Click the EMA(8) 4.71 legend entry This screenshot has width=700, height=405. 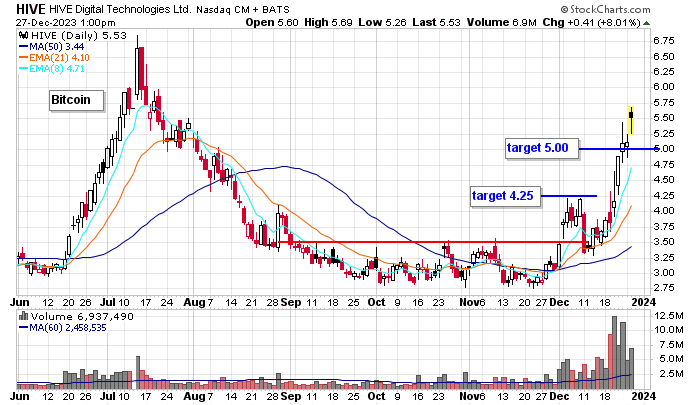tap(57, 69)
